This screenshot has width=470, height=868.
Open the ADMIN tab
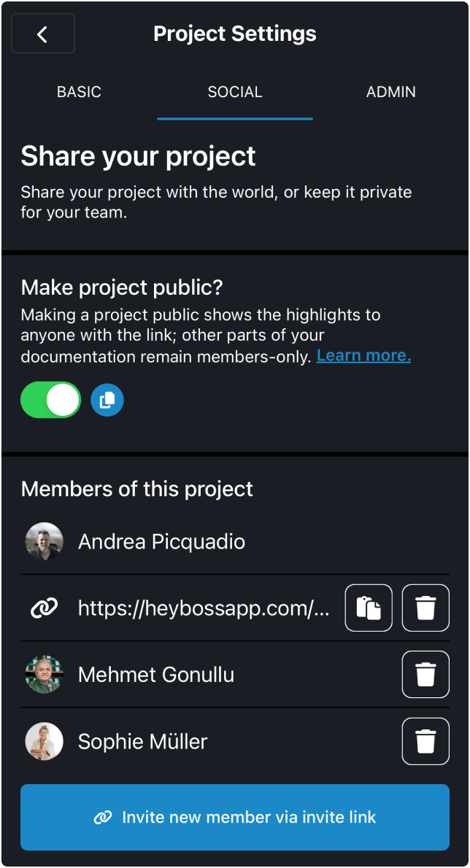click(391, 92)
